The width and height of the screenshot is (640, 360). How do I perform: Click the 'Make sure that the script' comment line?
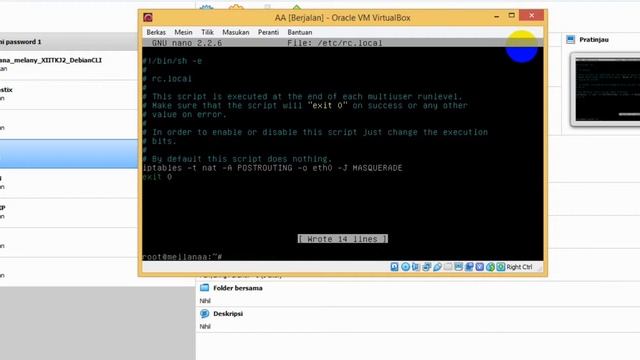(x=305, y=106)
